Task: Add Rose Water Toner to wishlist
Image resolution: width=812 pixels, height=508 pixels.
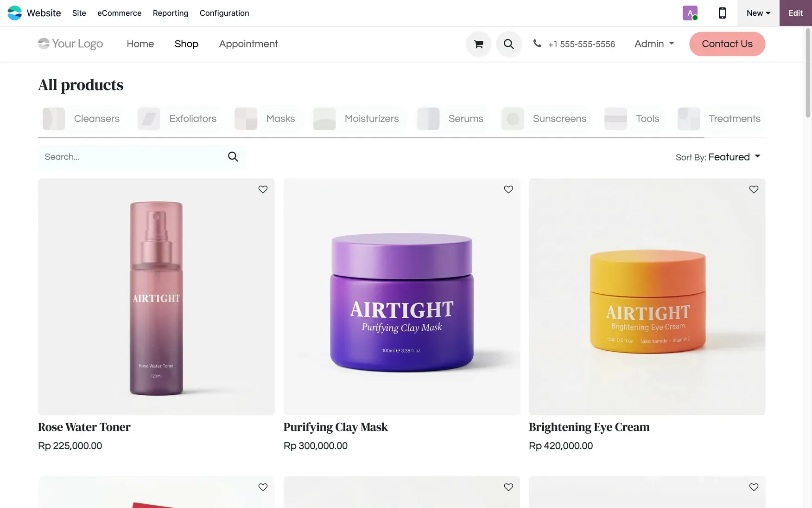Action: (263, 189)
